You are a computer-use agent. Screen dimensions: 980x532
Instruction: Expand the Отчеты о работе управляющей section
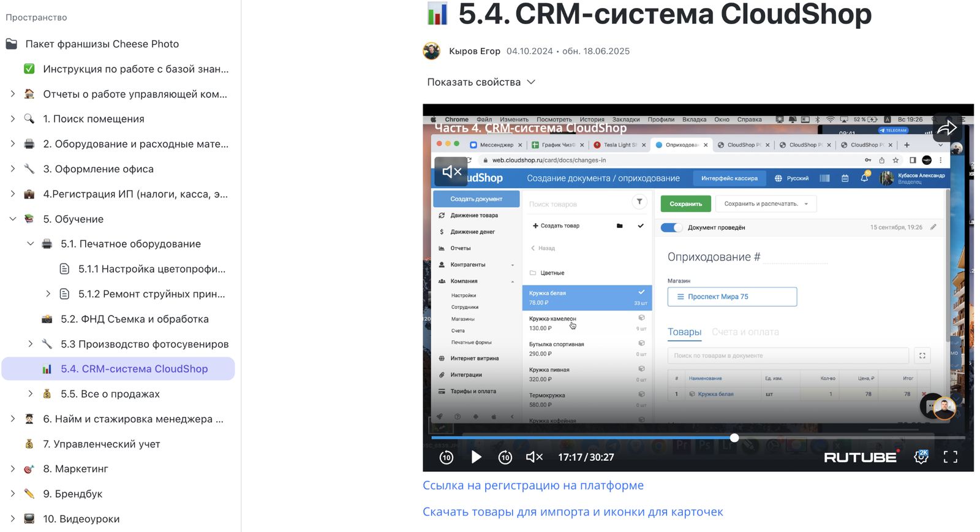pos(12,94)
